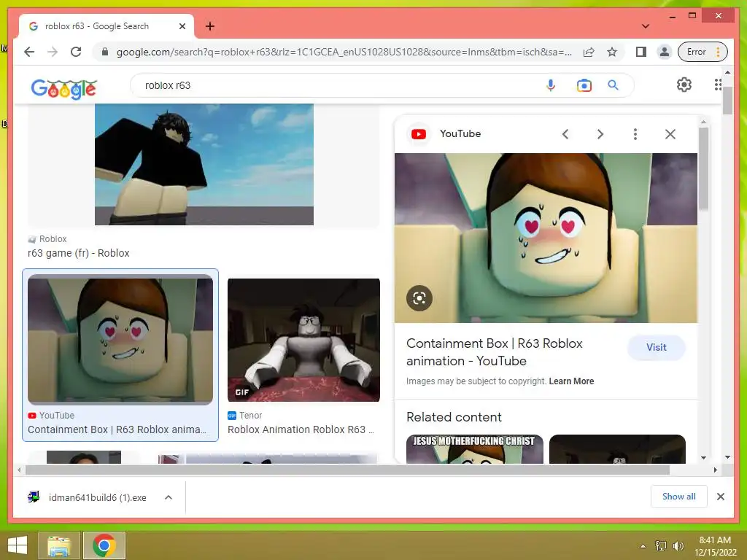Open File Explorer from the taskbar
747x560 pixels.
click(58, 545)
